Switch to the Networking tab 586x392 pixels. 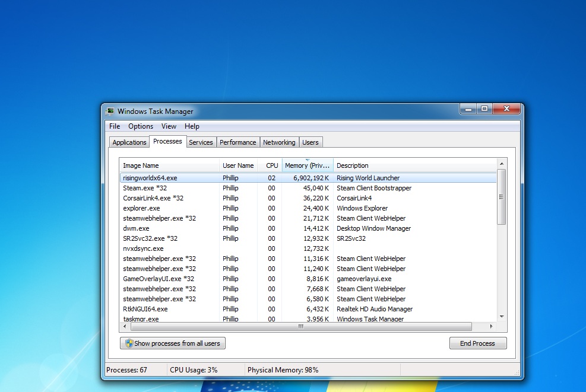click(279, 142)
